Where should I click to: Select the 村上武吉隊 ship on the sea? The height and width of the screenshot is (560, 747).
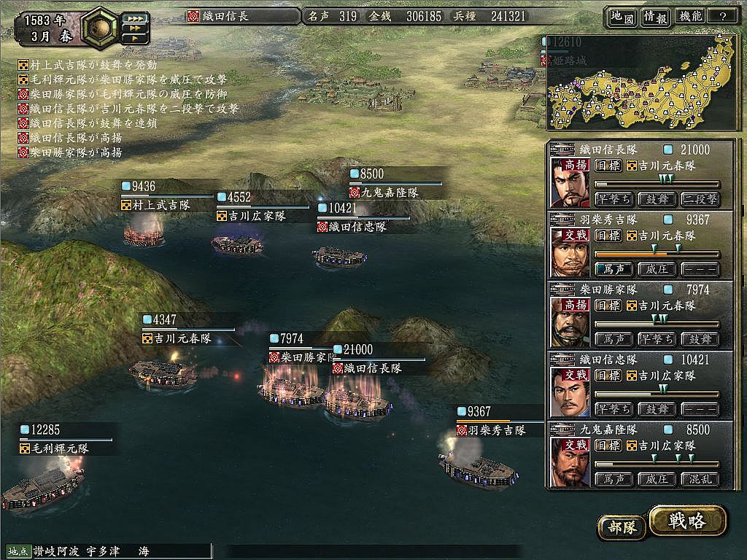(143, 234)
